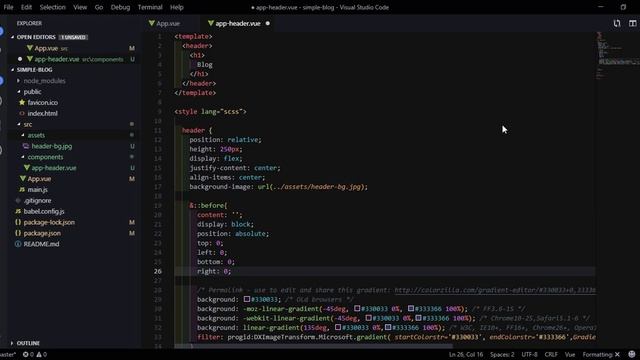Click the '&::before{' line in the editor

[x=208, y=205]
